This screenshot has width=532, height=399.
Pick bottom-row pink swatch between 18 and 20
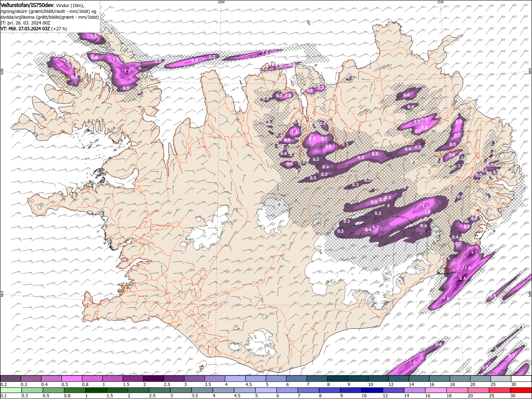pos(457,390)
